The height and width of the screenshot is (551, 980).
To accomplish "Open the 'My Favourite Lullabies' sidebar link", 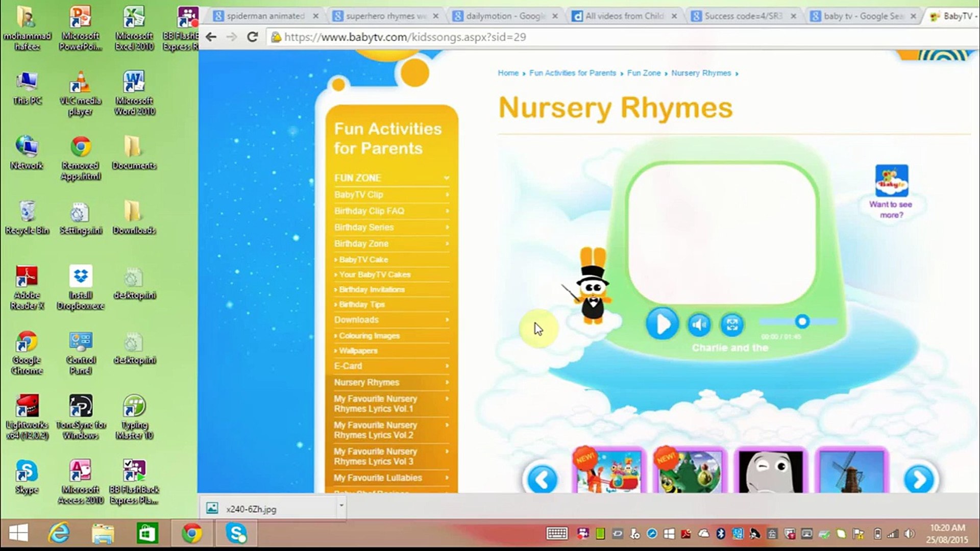I will (x=378, y=478).
